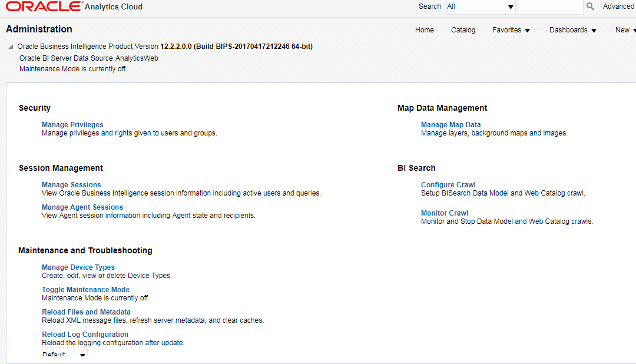Collapse the product version info triangle
Viewport: 636px width, 364px height.
[11, 47]
